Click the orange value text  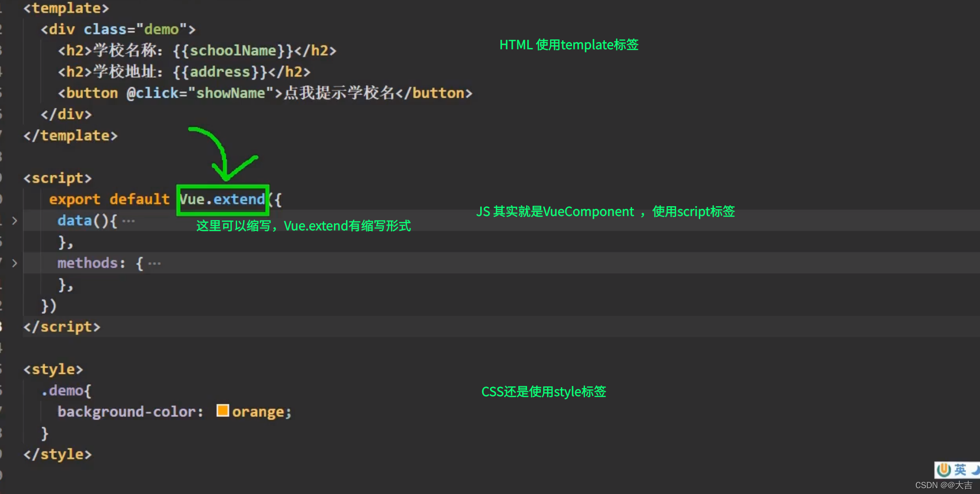coord(258,412)
